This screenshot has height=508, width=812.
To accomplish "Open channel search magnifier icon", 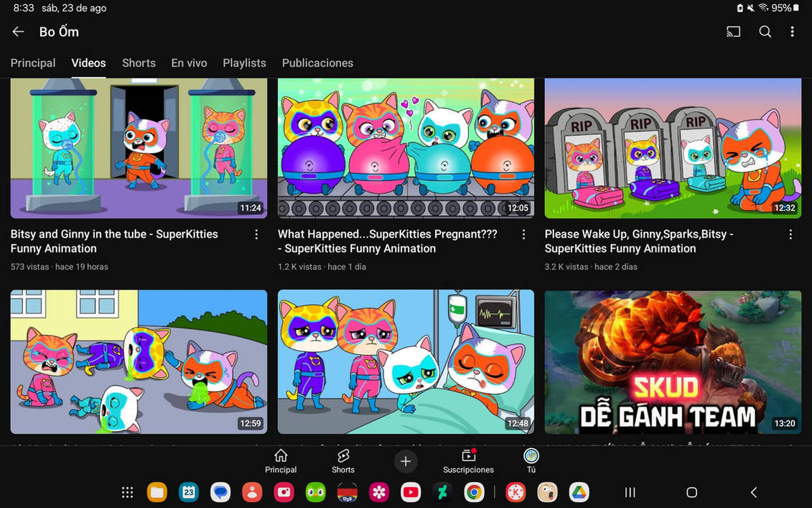I will click(765, 32).
